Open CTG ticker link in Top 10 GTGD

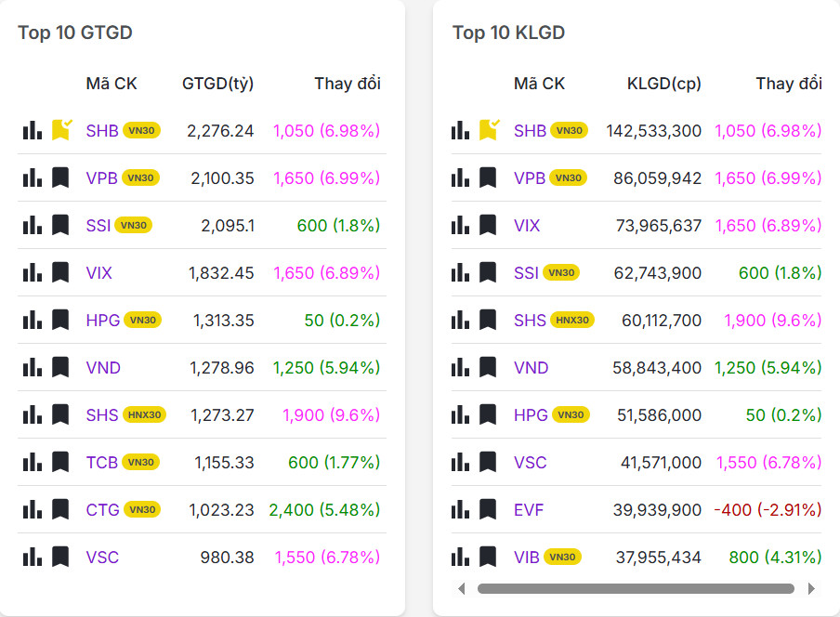tap(102, 510)
